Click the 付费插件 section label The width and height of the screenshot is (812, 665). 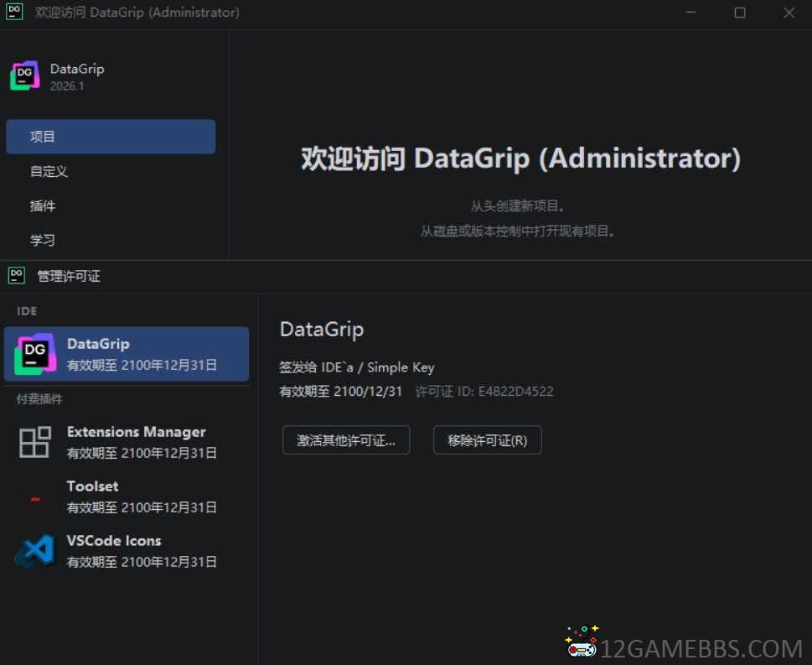coord(39,399)
